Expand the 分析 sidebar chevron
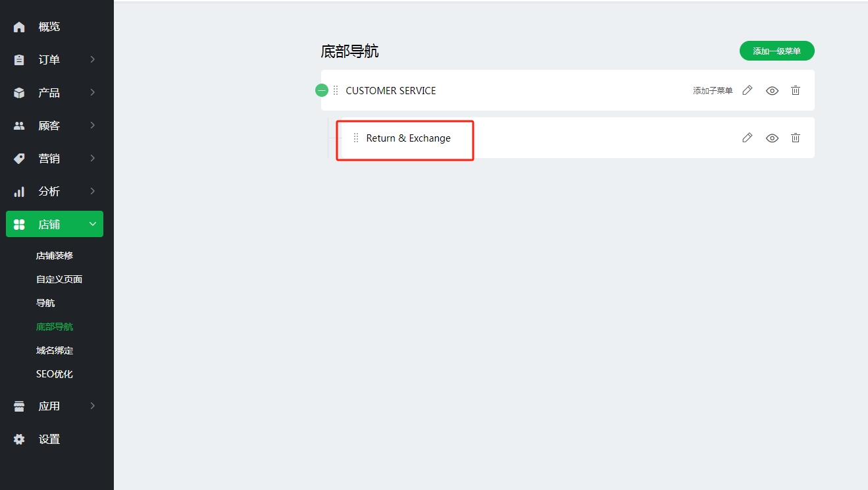The image size is (868, 490). [x=93, y=191]
